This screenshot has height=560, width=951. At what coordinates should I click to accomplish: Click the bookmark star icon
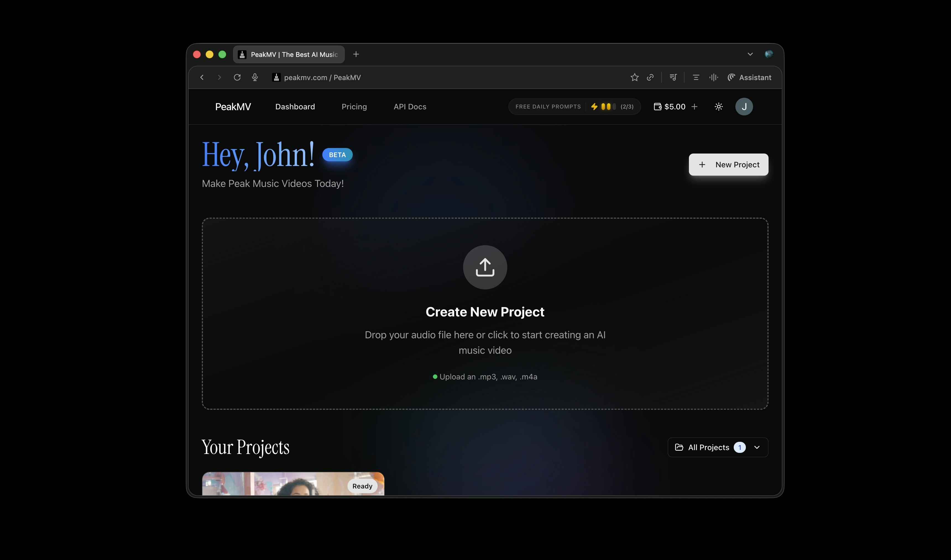coord(634,77)
